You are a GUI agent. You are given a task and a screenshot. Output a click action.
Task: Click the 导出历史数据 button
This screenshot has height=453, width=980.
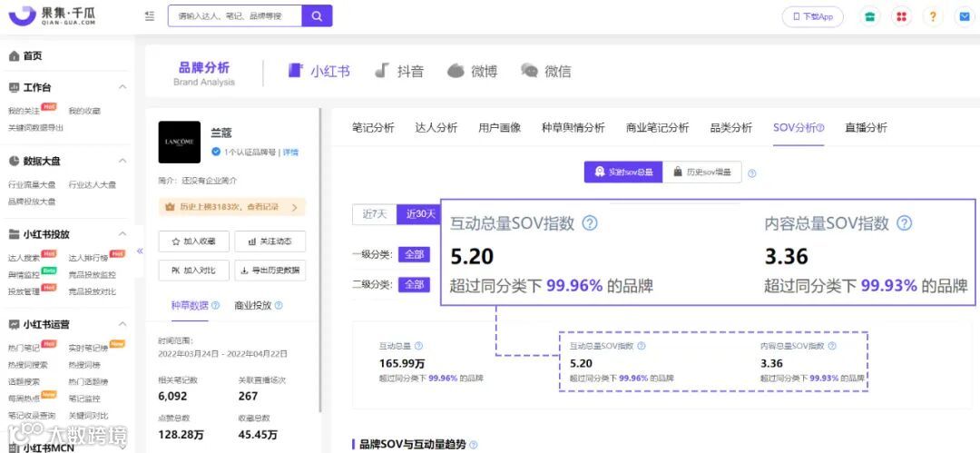pos(270,271)
